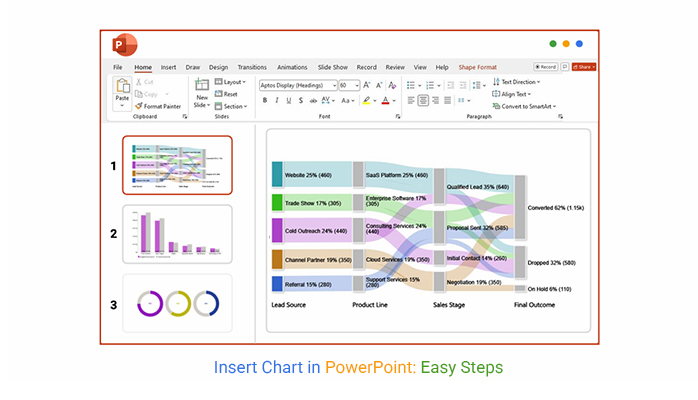Image resolution: width=698 pixels, height=400 pixels.
Task: Open the Font dialog launcher
Action: tap(398, 117)
